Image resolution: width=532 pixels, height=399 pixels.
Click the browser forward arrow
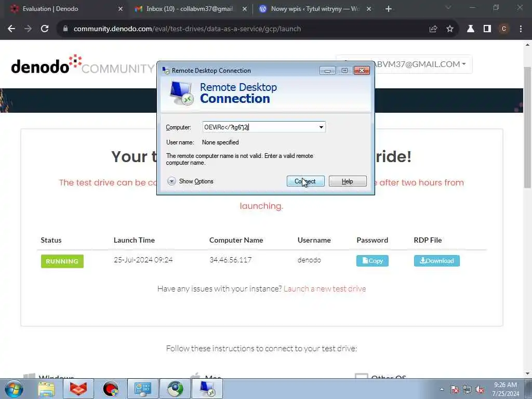28,29
